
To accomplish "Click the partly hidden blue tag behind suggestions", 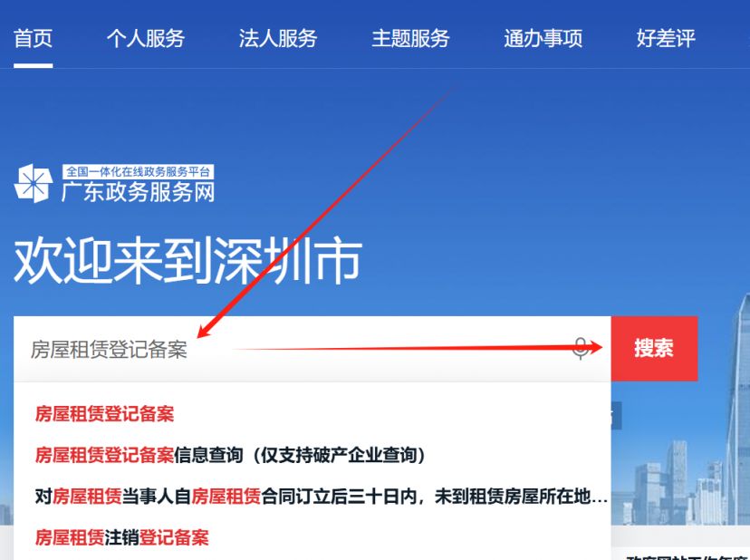I will point(617,415).
